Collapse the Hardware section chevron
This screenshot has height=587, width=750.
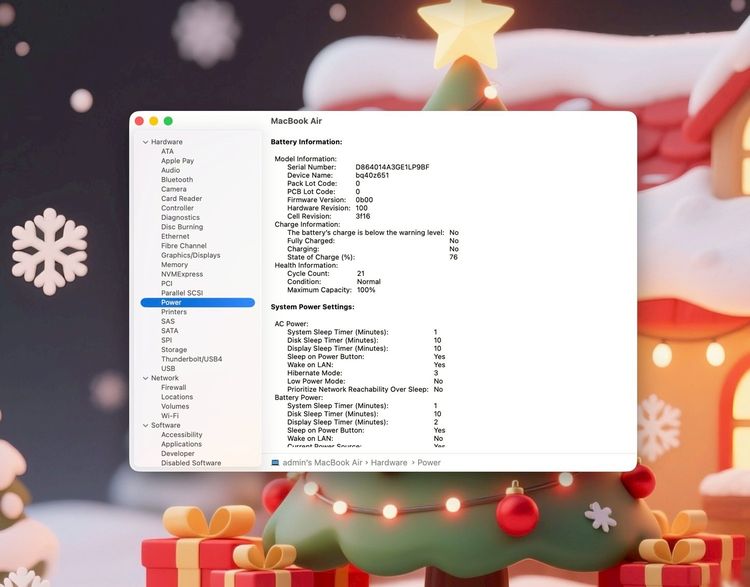[145, 142]
